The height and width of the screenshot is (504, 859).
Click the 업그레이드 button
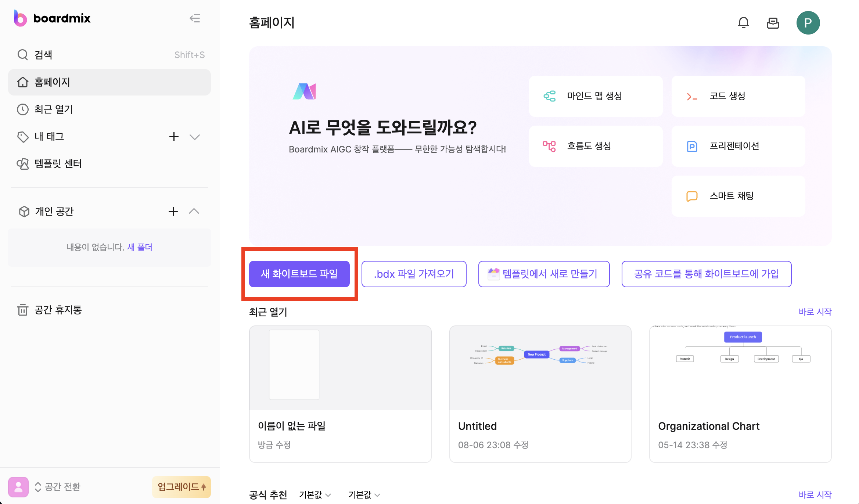(x=181, y=487)
